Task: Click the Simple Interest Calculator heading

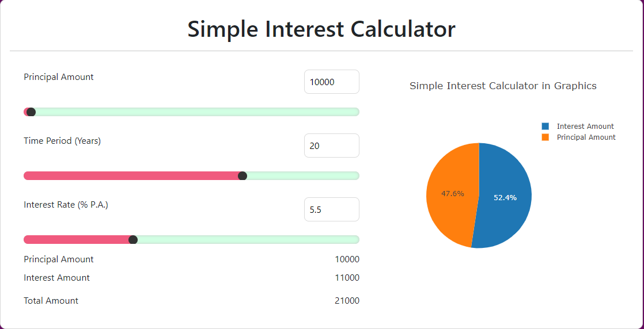Action: point(321,29)
